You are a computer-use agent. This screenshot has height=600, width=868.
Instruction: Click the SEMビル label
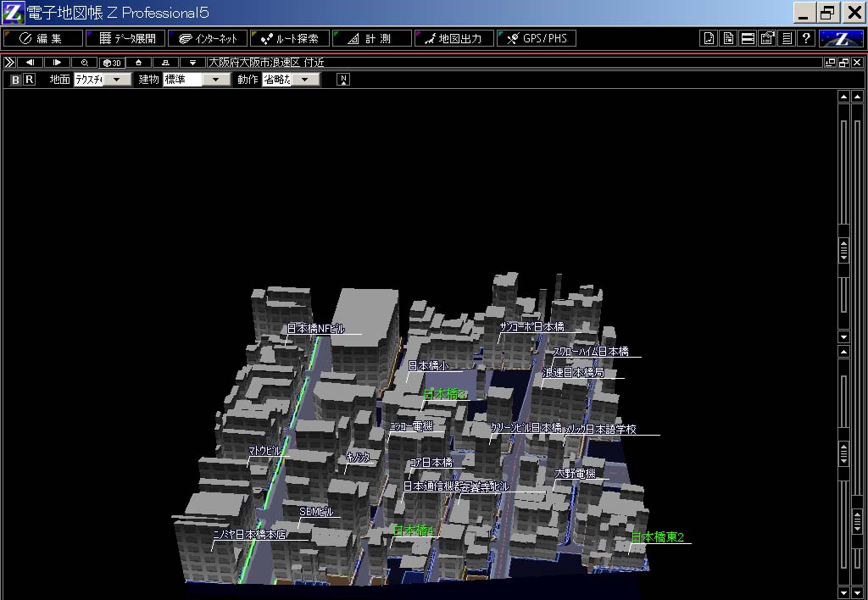316,511
